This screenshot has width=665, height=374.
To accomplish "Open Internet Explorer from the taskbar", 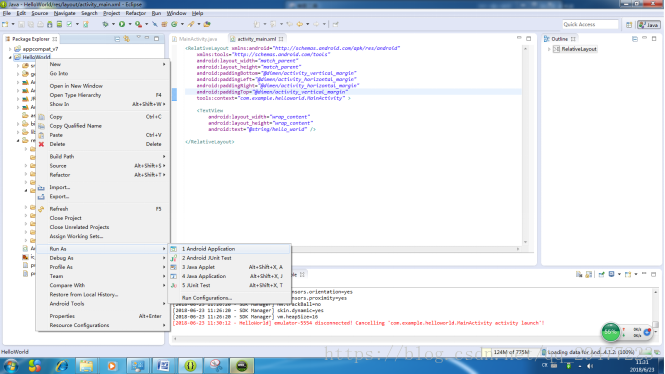I will 62,366.
